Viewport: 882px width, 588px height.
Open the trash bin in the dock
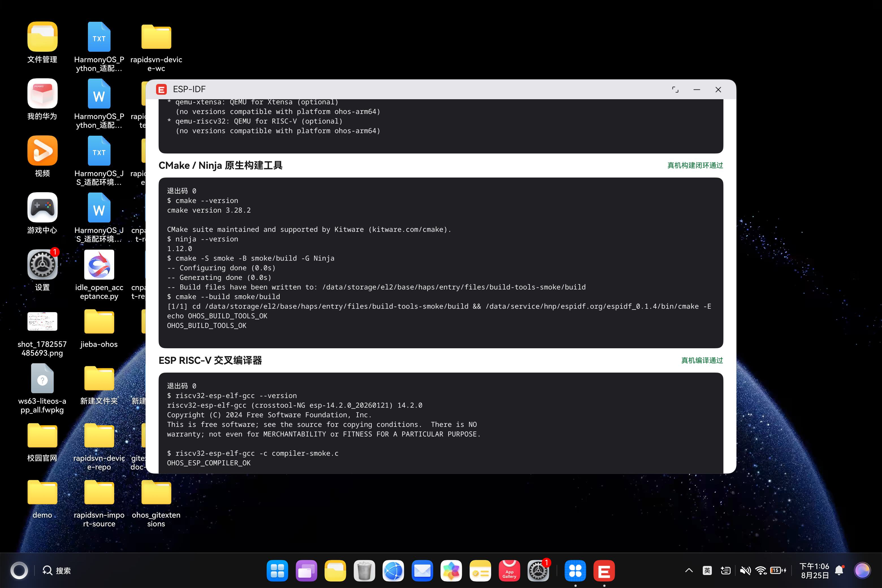(364, 570)
